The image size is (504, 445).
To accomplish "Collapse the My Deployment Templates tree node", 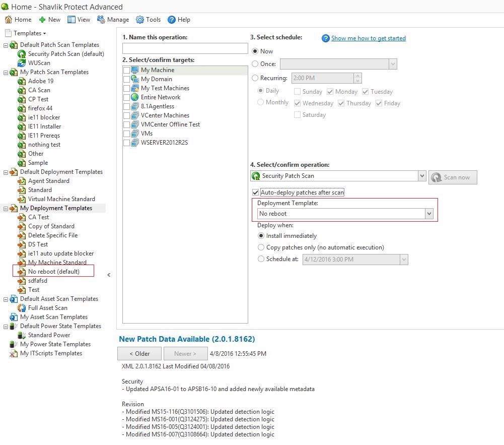I will tap(5, 208).
